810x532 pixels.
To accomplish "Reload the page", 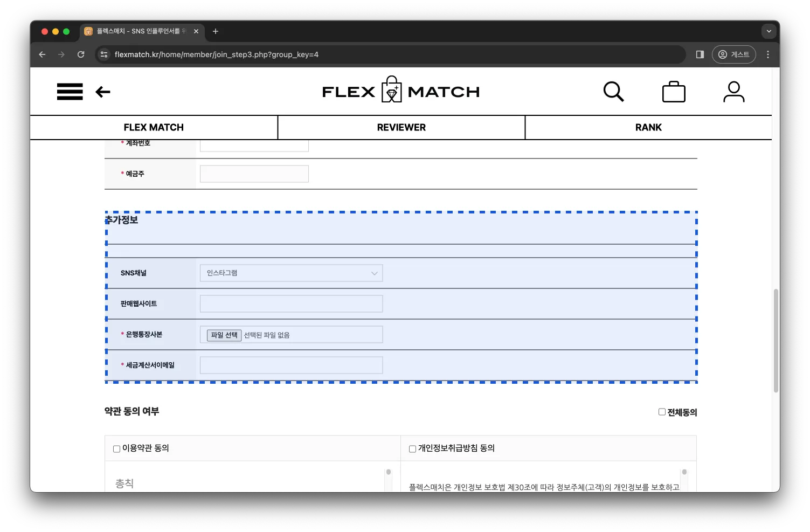I will click(x=81, y=54).
